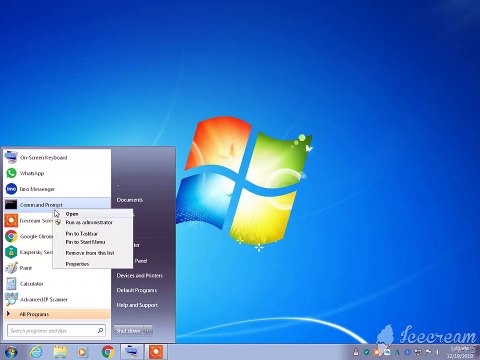Image resolution: width=480 pixels, height=360 pixels.
Task: Open Google Chrome from the taskbar
Action: tap(108, 352)
